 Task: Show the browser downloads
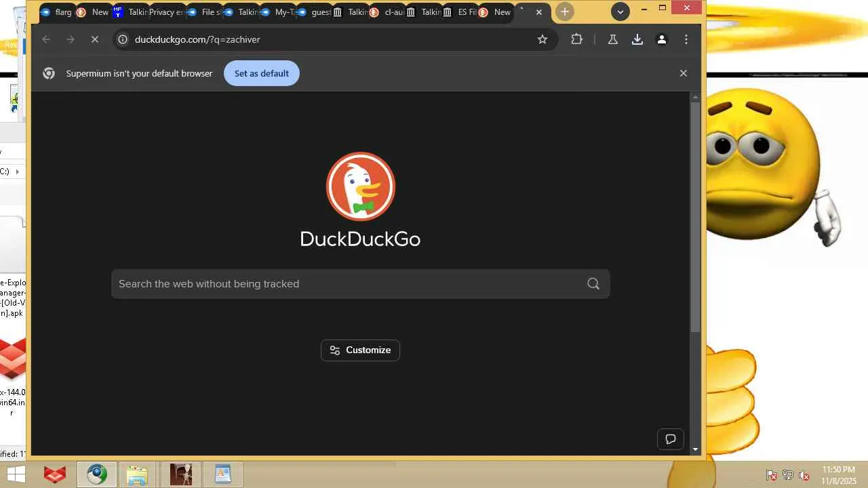[x=637, y=39]
